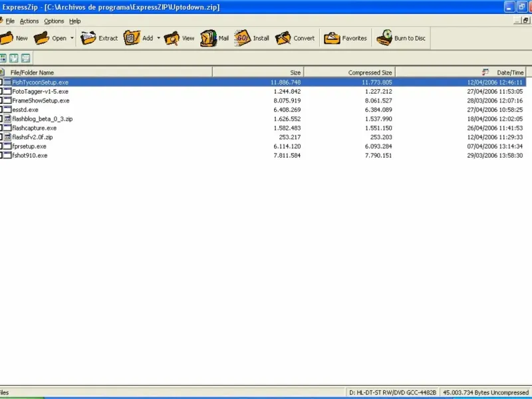Click the Convert toolbar icon

[x=283, y=38]
